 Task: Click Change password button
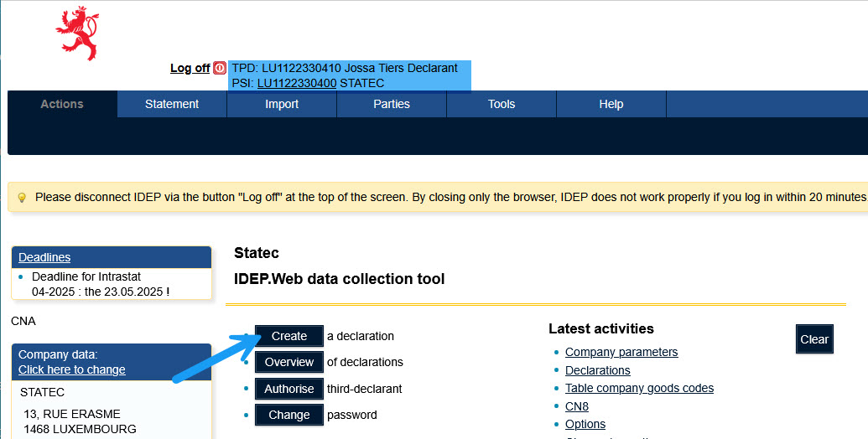pyautogui.click(x=289, y=415)
